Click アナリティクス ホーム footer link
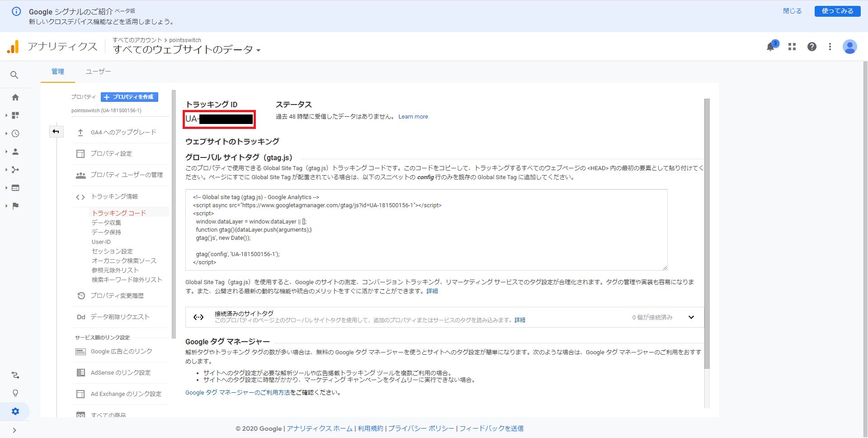 320,428
